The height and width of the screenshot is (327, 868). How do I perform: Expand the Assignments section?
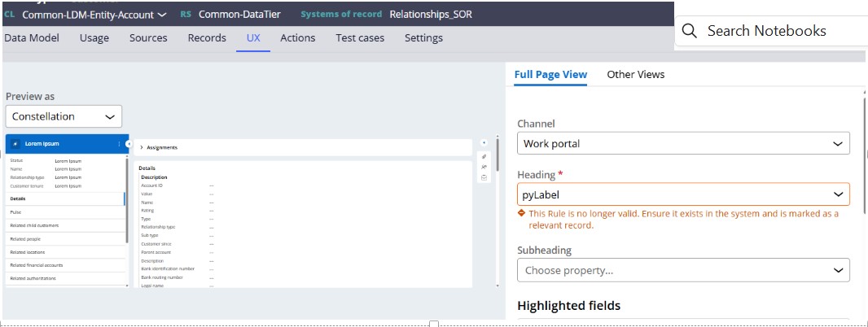tap(142, 147)
